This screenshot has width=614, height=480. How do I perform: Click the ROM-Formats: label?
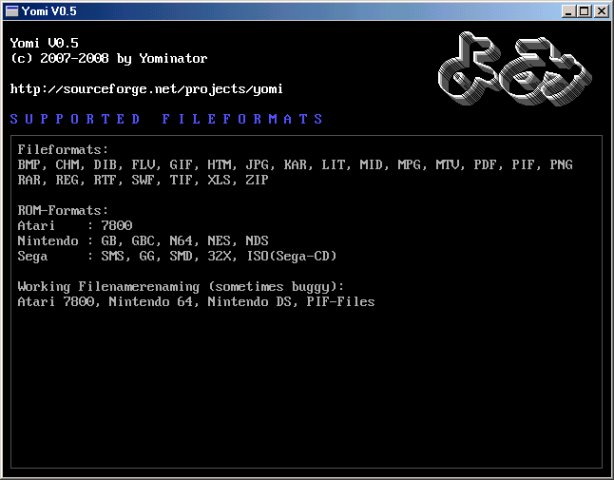tap(63, 211)
